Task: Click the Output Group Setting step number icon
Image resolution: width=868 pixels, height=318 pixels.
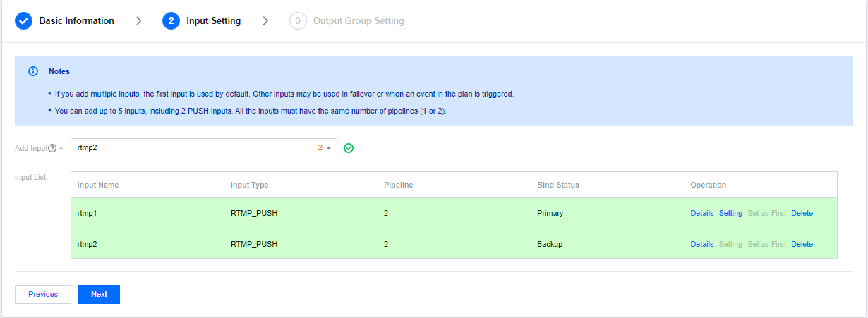Action: (x=298, y=21)
